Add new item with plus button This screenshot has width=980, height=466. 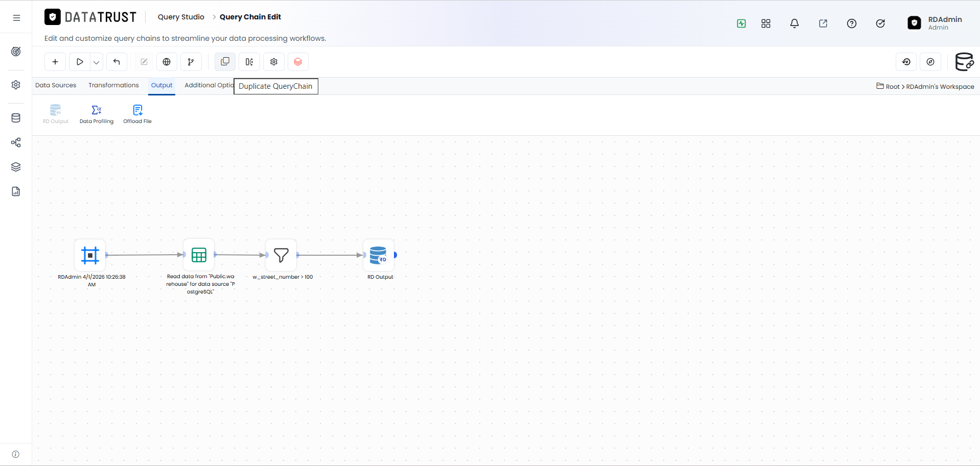(x=55, y=62)
